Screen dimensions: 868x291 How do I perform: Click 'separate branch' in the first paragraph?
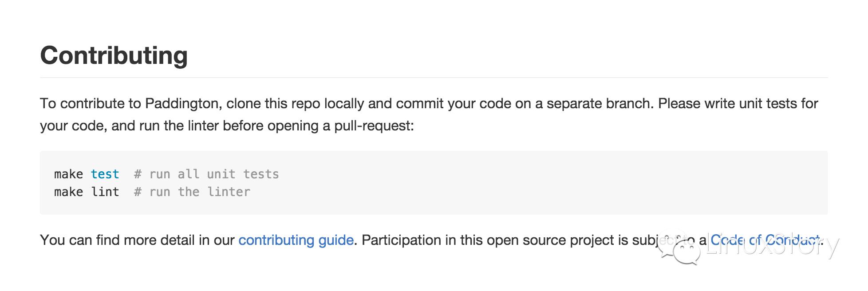pyautogui.click(x=600, y=103)
